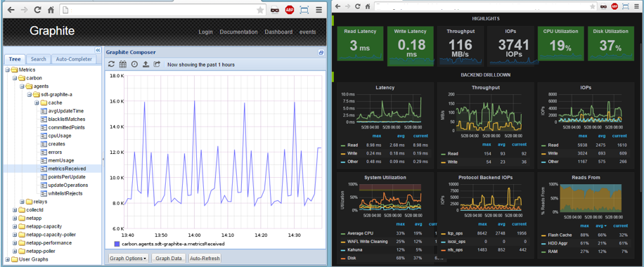Click the Composer window restore icon

click(x=321, y=53)
